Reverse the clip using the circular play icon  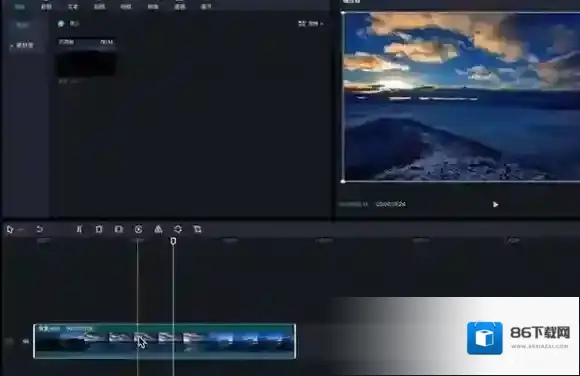click(138, 229)
